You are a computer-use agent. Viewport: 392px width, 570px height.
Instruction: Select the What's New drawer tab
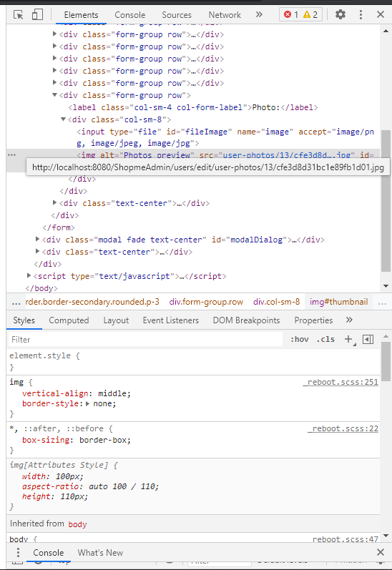(x=100, y=553)
